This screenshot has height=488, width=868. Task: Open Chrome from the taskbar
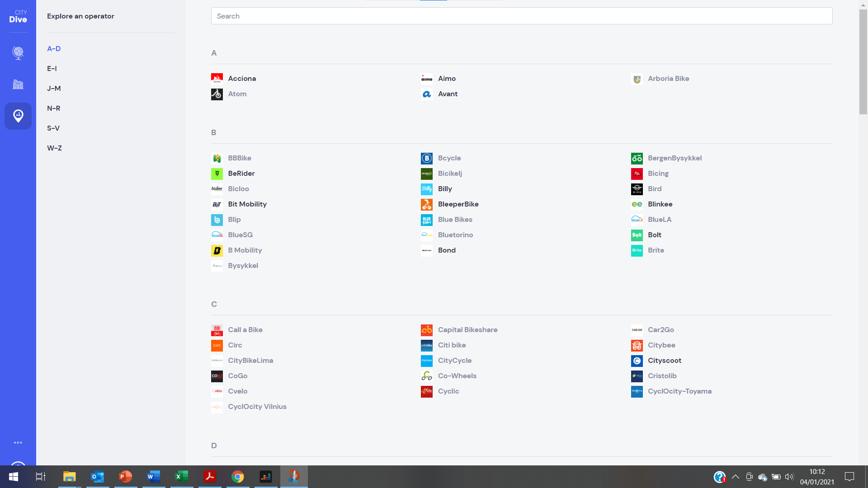237,477
